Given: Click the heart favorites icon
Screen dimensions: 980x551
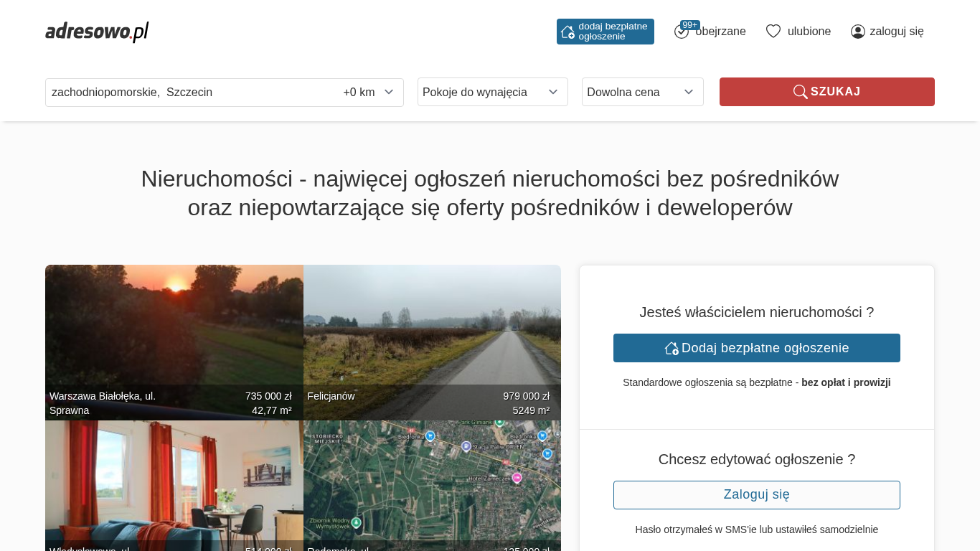Looking at the screenshot, I should pos(773,32).
